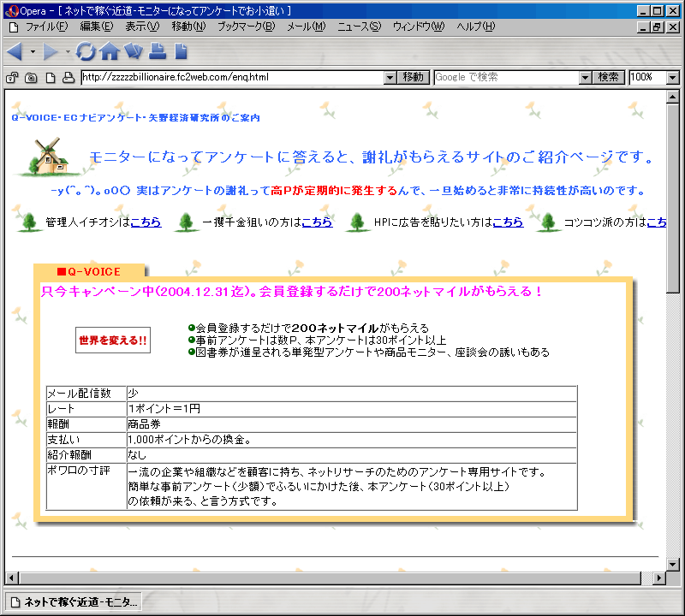The width and height of the screenshot is (685, 616).
Task: Toggle image loading with the camera icon
Action: pyautogui.click(x=31, y=78)
